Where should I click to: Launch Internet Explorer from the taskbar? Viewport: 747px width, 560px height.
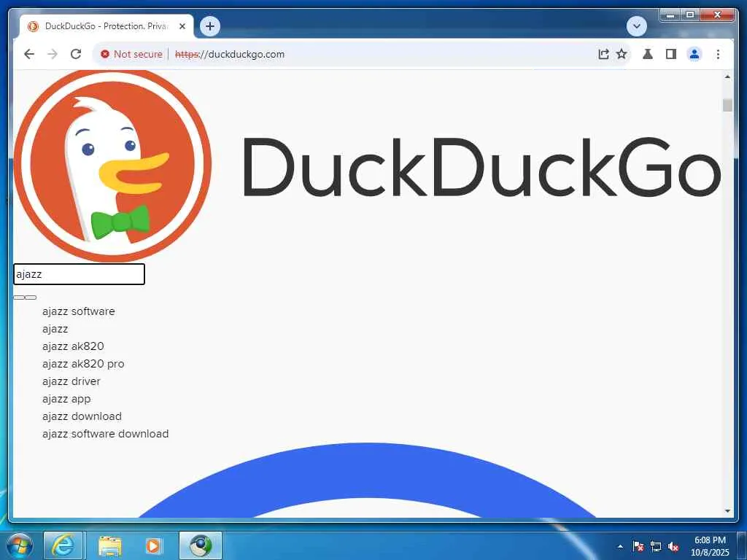[63, 545]
